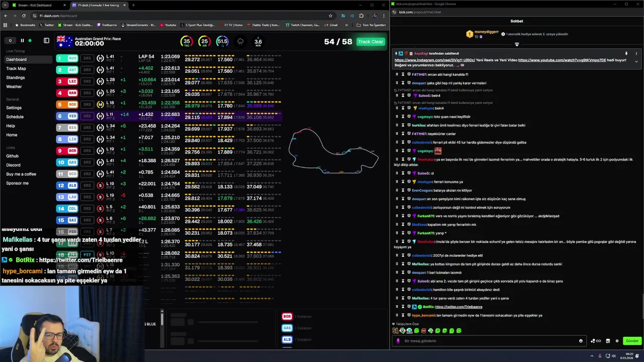Open the pinned YouTube video link
This screenshot has height=362, width=644.
coord(562,60)
